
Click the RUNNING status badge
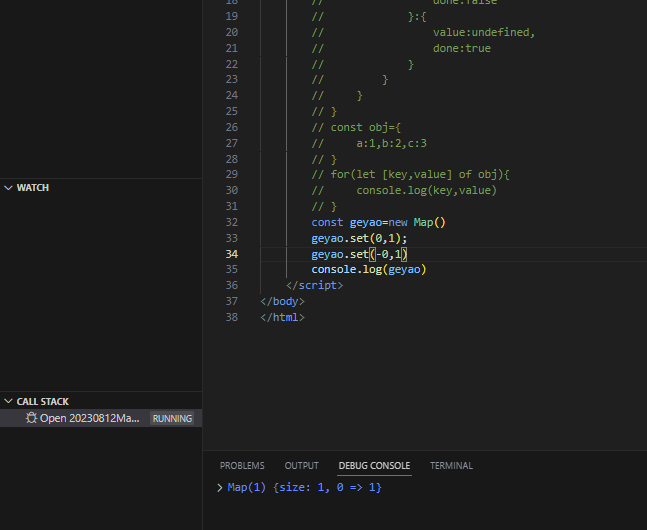172,419
